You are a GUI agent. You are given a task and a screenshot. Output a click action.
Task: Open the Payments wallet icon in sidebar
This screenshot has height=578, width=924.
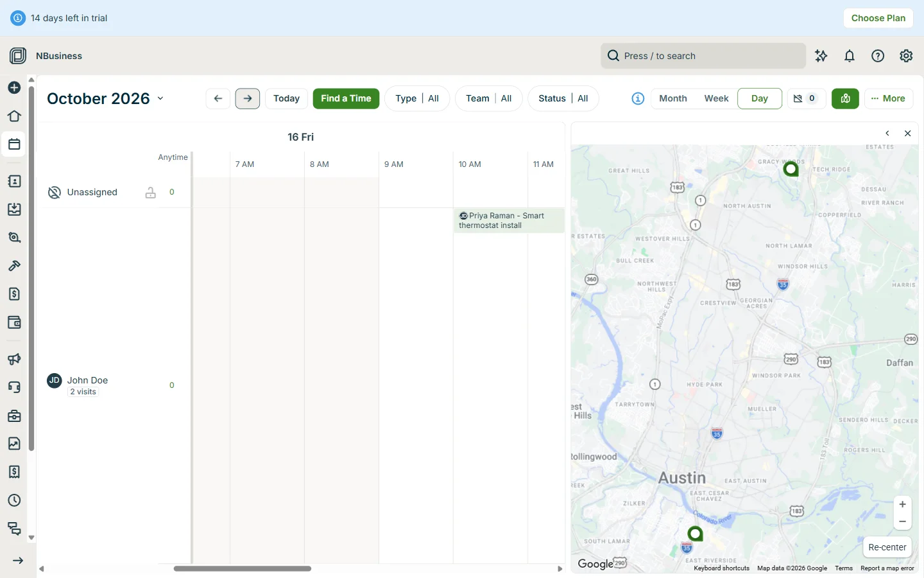pos(14,322)
